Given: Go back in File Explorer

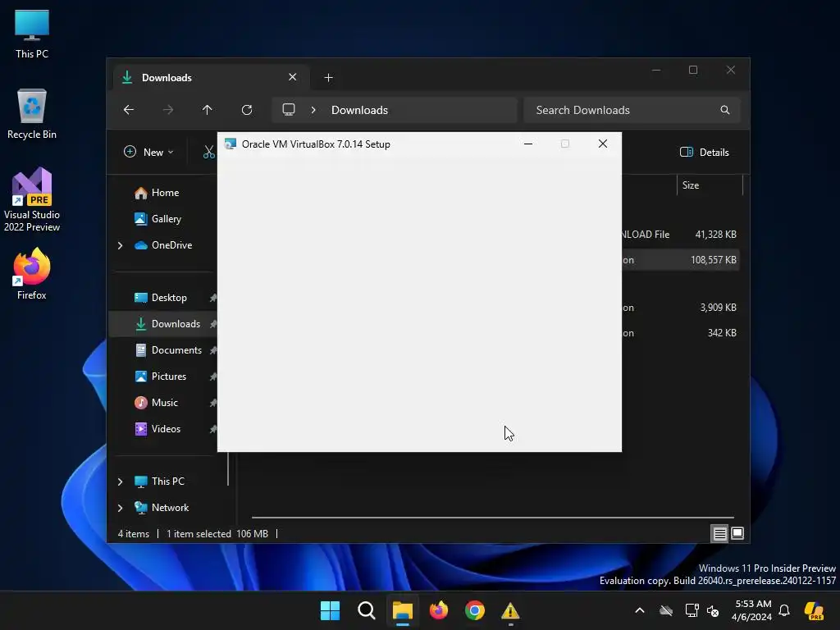Looking at the screenshot, I should 129,110.
